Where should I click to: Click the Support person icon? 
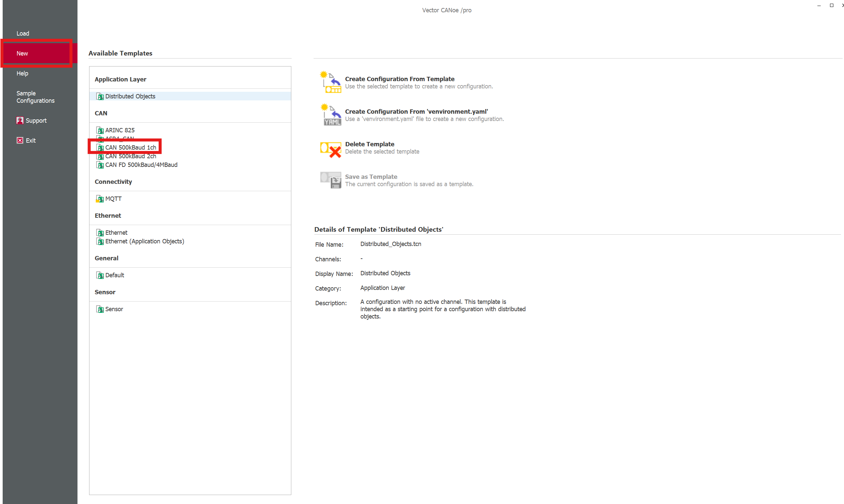(x=20, y=120)
